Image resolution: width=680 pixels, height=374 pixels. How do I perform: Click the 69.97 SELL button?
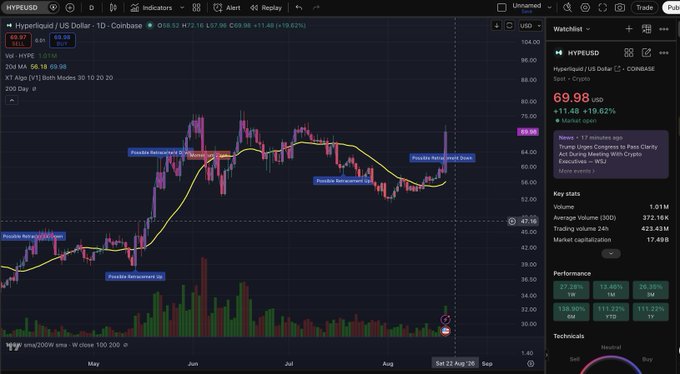[18, 40]
